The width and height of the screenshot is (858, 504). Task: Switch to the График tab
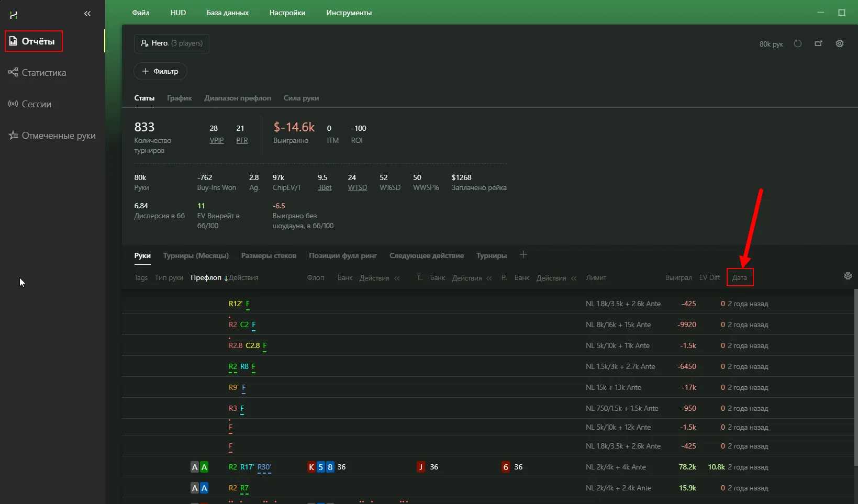click(179, 98)
